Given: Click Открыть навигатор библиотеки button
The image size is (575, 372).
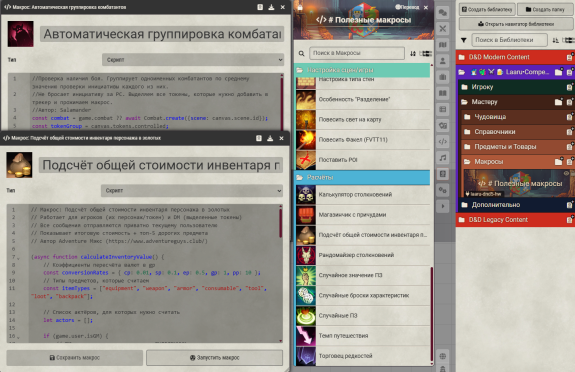Looking at the screenshot, I should click(516, 24).
